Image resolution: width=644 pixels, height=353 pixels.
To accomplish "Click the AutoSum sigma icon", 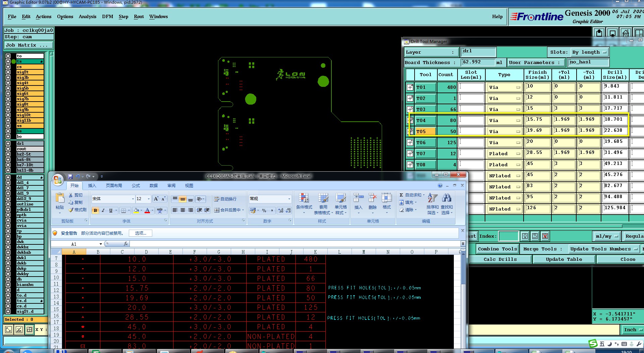I will pyautogui.click(x=401, y=195).
